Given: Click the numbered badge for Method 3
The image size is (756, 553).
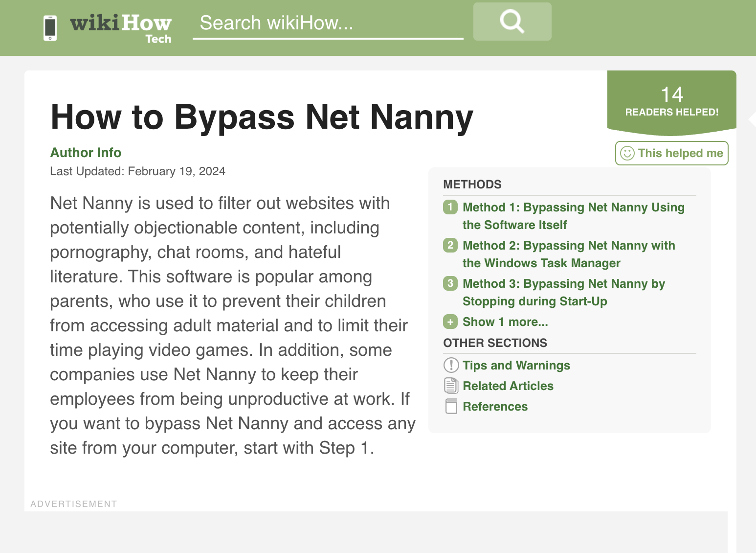Looking at the screenshot, I should [449, 283].
